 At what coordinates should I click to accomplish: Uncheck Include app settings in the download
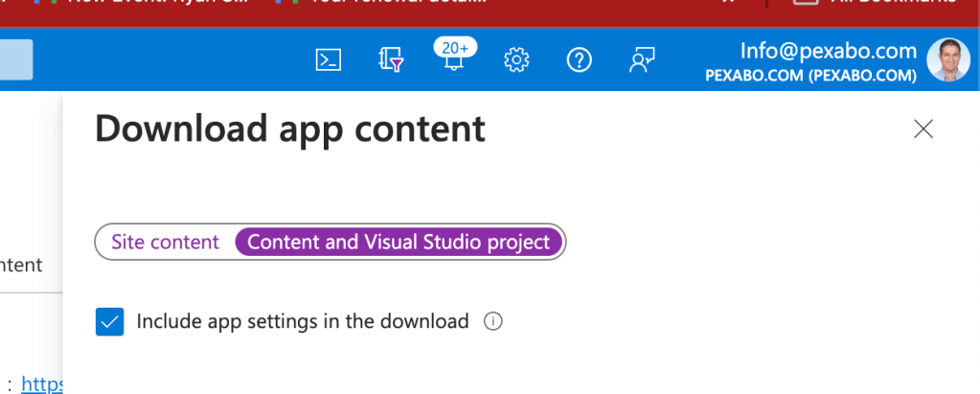click(109, 321)
